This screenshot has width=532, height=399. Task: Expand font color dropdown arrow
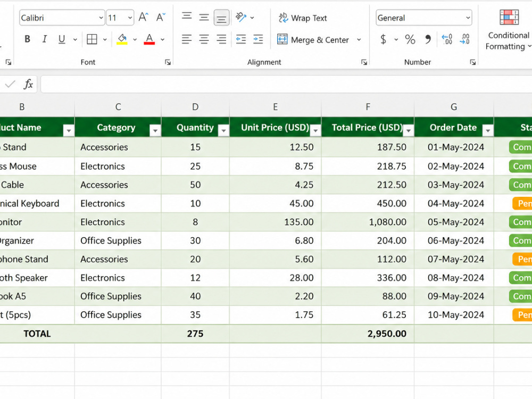(x=162, y=40)
